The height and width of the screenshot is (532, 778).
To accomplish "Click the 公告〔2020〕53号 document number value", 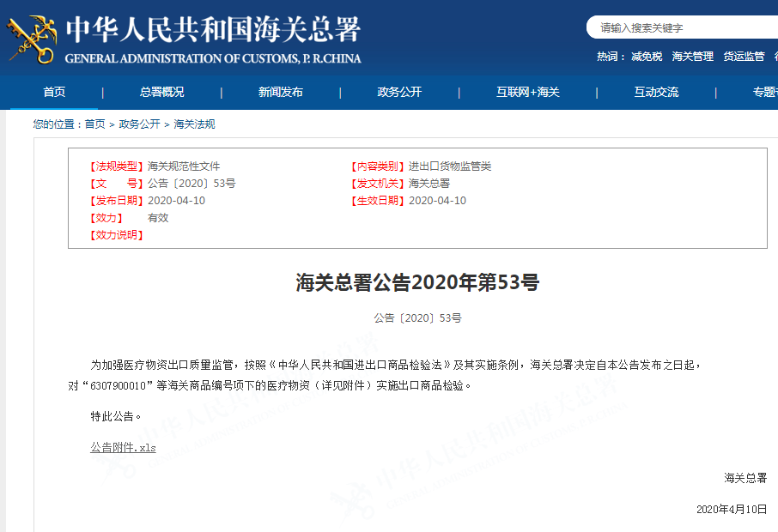I will tap(191, 184).
